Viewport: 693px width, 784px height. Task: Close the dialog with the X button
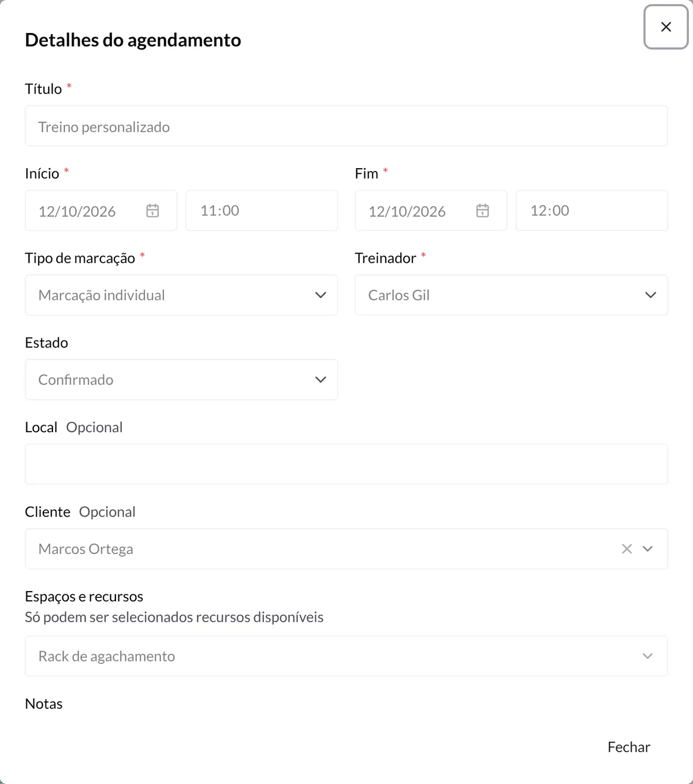point(666,27)
